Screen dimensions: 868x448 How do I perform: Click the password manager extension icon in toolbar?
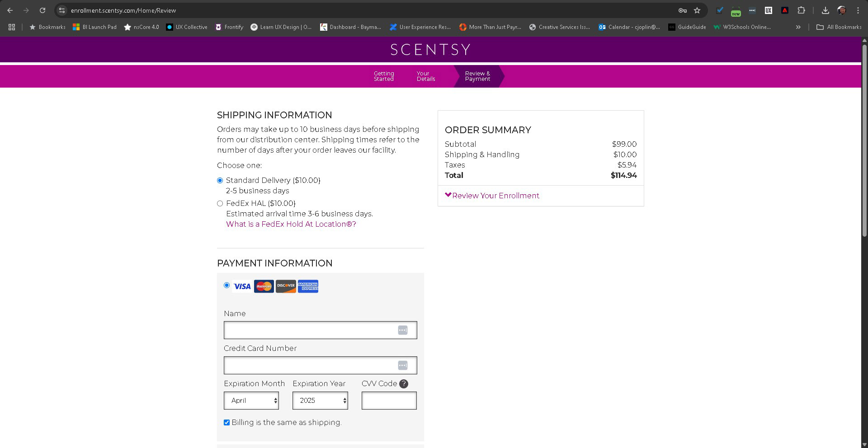(x=752, y=10)
